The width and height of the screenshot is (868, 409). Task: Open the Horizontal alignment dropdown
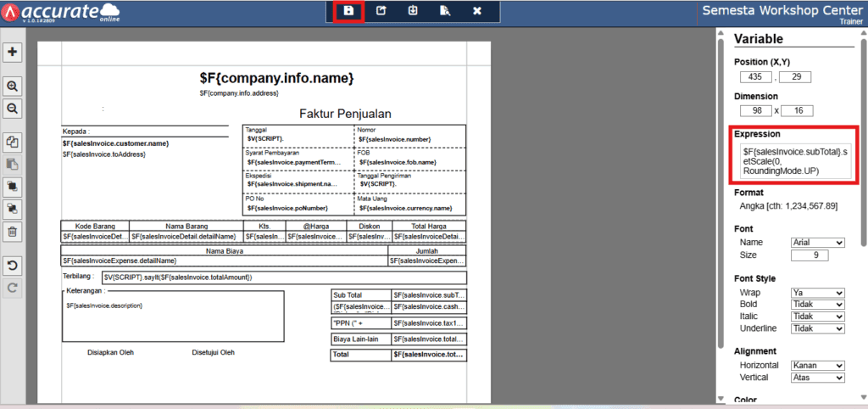[817, 366]
